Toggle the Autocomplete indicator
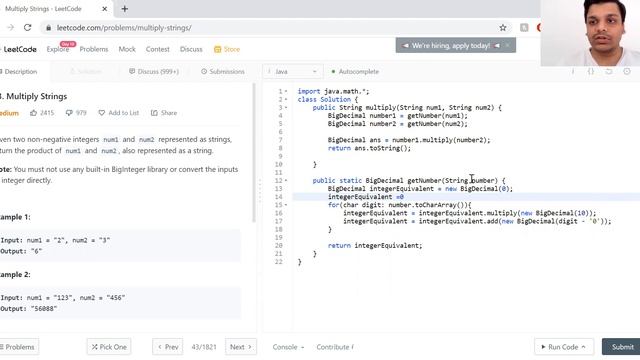Viewport: 640px width, 360px height. pos(355,71)
